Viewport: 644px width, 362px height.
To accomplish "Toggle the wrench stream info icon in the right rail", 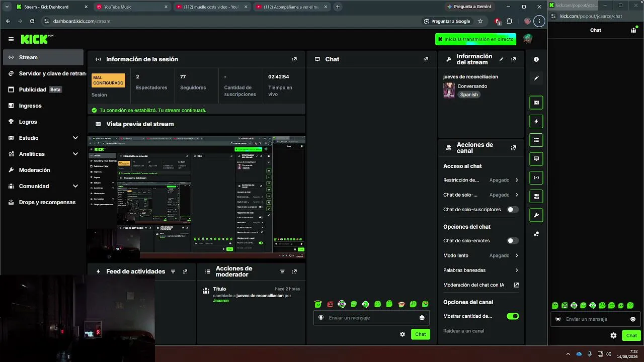I will (x=536, y=215).
